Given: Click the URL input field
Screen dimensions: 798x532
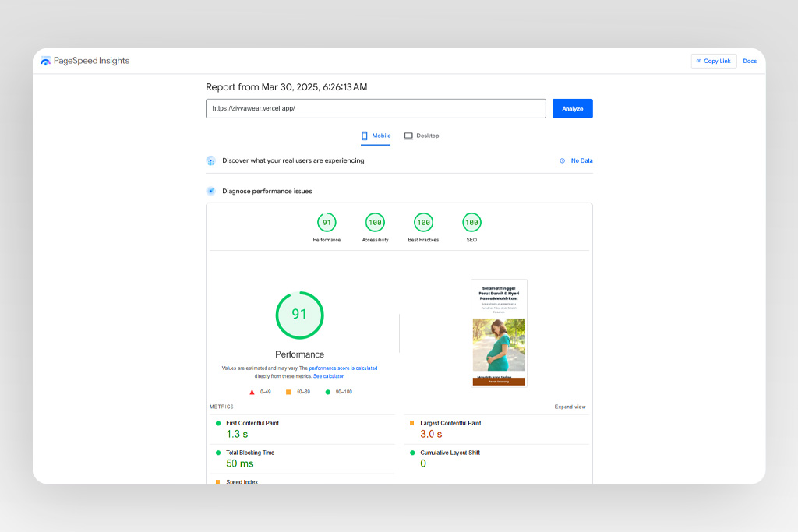Looking at the screenshot, I should (376, 108).
